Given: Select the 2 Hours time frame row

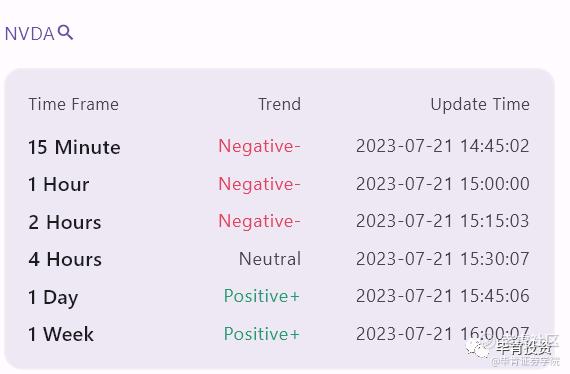Looking at the screenshot, I should 279,221.
